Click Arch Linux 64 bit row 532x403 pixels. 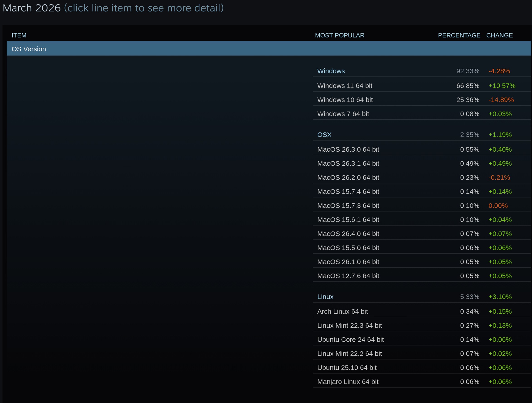342,311
